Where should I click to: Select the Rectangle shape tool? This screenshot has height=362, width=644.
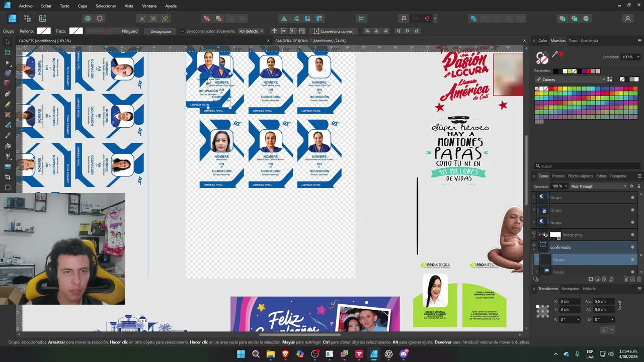(8, 188)
